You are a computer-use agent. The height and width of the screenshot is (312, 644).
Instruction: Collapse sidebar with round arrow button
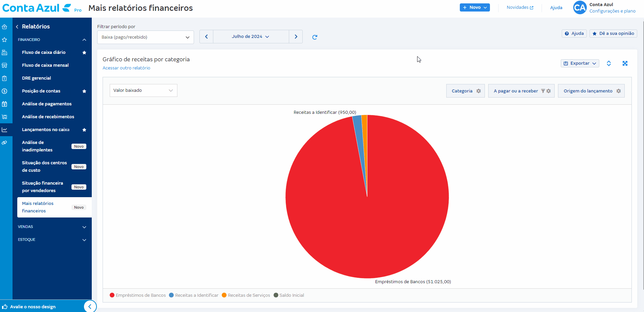(x=90, y=307)
